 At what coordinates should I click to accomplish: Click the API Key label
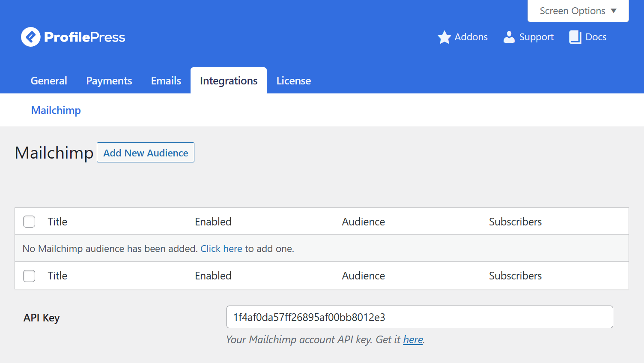(x=42, y=318)
